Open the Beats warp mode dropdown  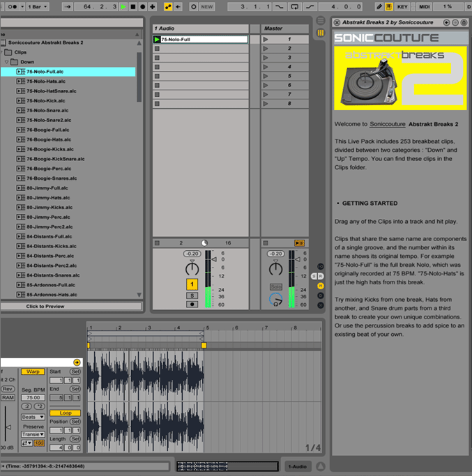pyautogui.click(x=33, y=417)
